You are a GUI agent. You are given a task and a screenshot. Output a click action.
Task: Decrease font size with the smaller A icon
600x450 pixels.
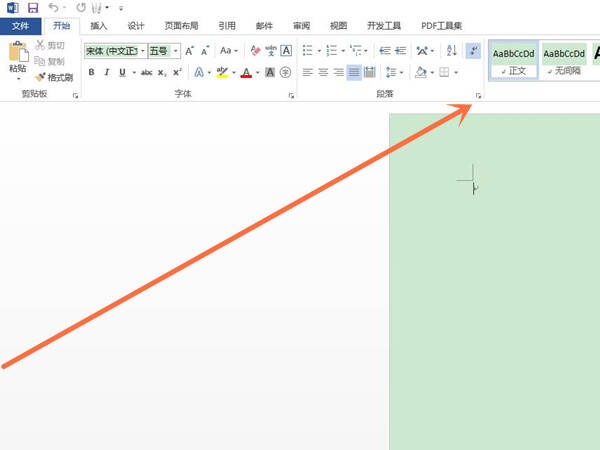pos(205,51)
